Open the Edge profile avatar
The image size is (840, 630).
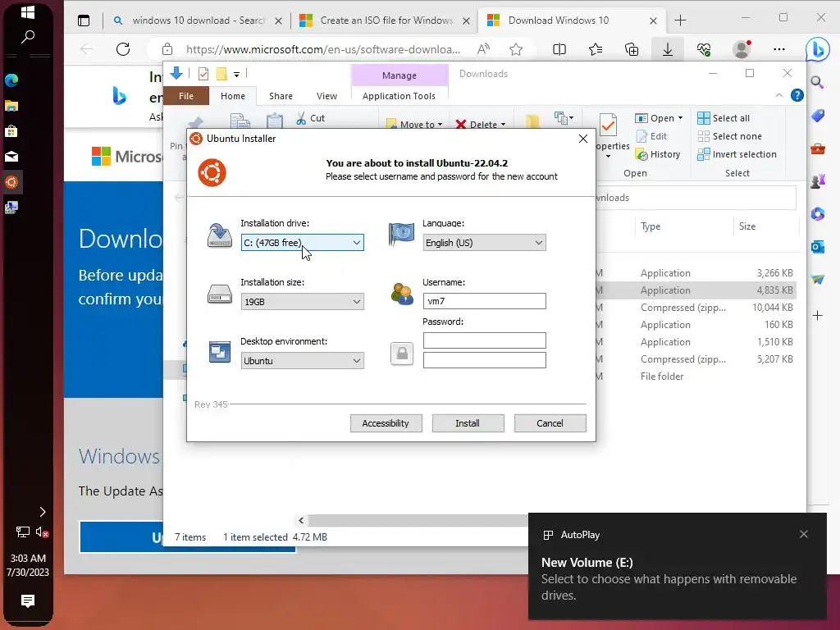[742, 49]
